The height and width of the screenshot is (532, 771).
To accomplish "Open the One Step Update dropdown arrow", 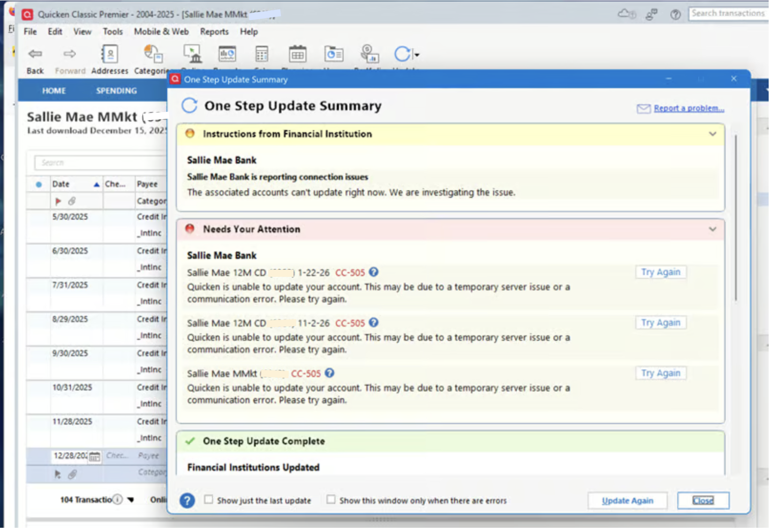I will 416,55.
